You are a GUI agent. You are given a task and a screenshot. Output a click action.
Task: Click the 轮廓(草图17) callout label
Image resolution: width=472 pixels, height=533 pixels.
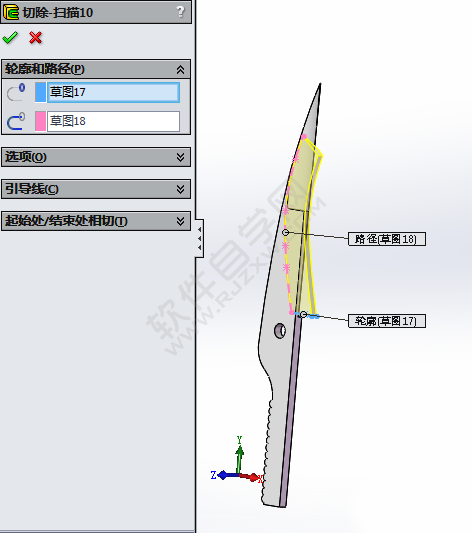pos(387,321)
